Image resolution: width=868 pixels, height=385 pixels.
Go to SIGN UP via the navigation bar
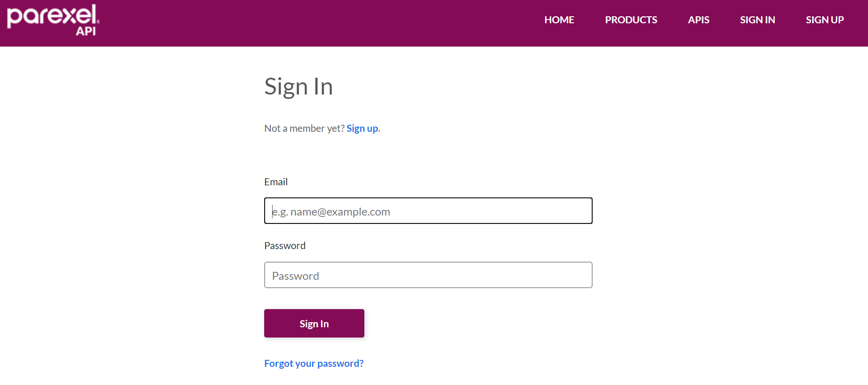point(825,20)
